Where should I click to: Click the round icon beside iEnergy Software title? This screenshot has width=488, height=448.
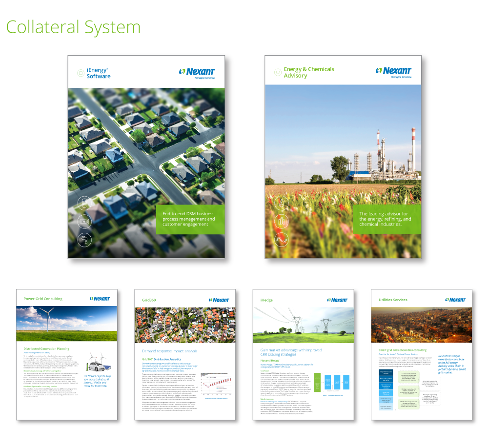click(x=81, y=73)
